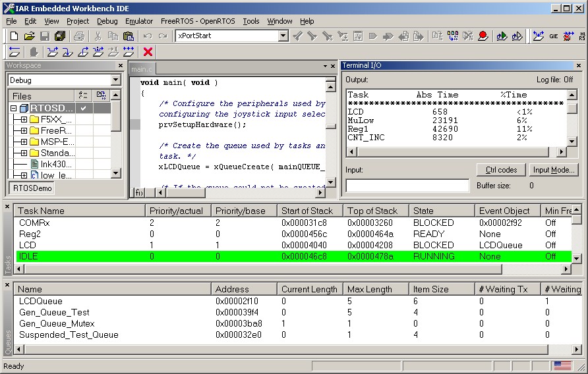Collapse the RTOSDemo project tree node
The width and height of the screenshot is (588, 374).
tap(14, 108)
